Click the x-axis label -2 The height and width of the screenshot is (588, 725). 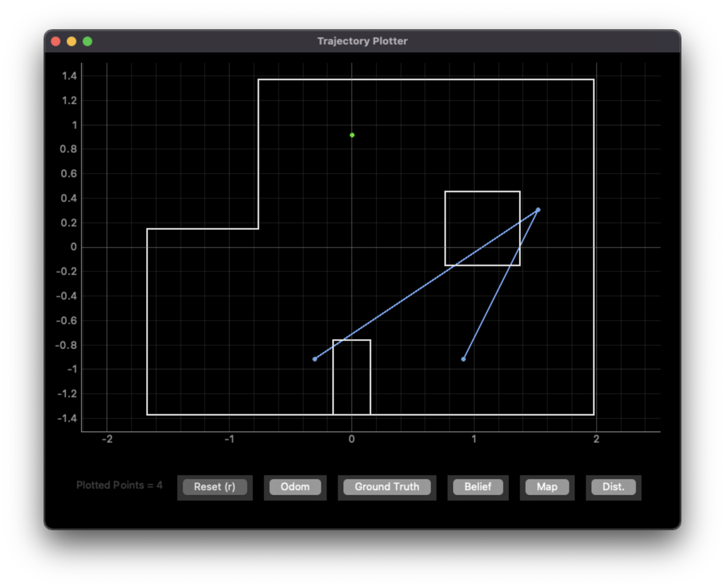(x=107, y=439)
